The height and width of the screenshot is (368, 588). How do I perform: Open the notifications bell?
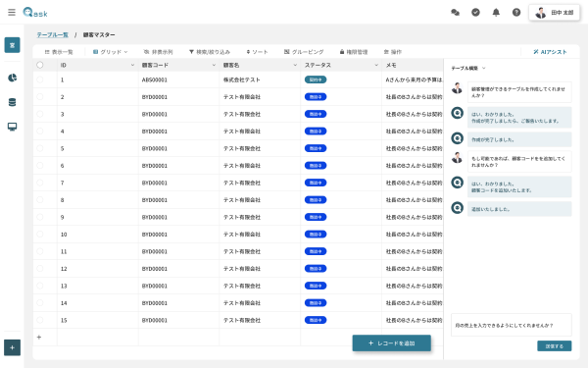click(x=496, y=13)
